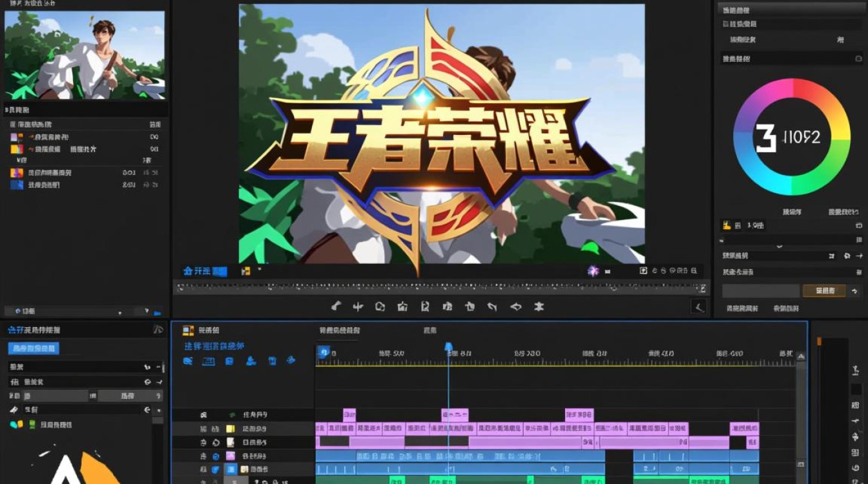The image size is (868, 484).
Task: Click the orange marker atop the audio meter
Action: (x=820, y=341)
